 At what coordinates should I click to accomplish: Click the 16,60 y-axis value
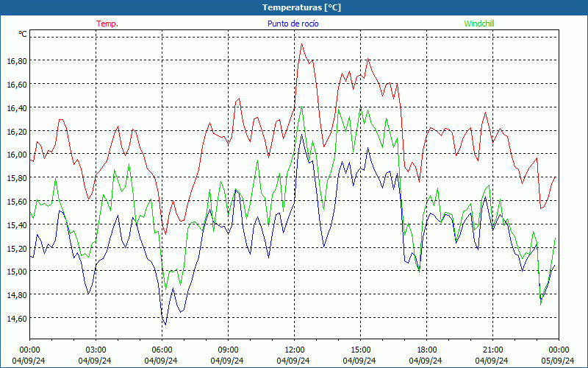[17, 84]
